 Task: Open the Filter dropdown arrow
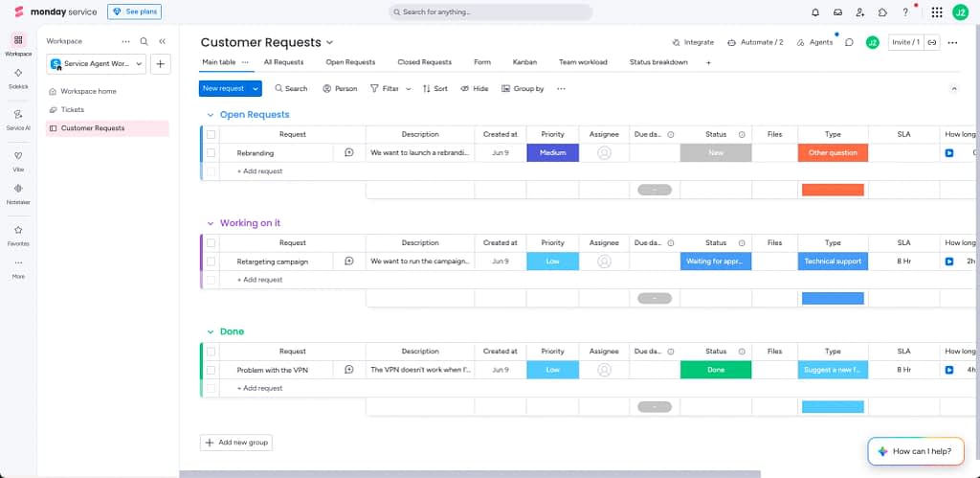click(409, 89)
